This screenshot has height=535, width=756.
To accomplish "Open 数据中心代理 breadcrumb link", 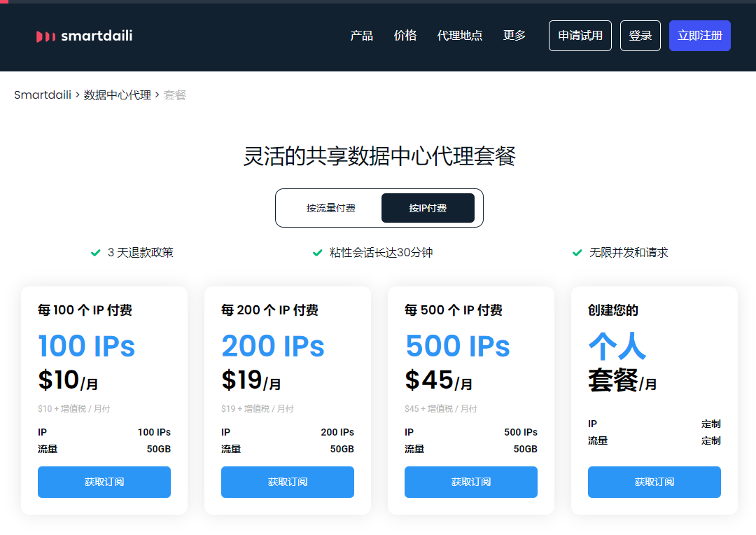I will tap(118, 95).
